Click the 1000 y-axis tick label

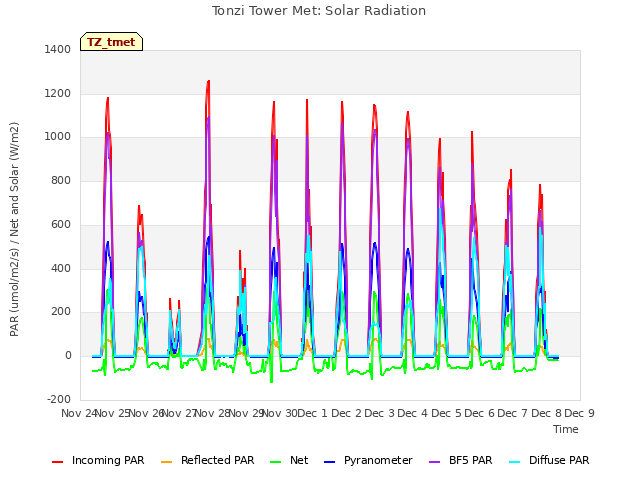pos(58,137)
